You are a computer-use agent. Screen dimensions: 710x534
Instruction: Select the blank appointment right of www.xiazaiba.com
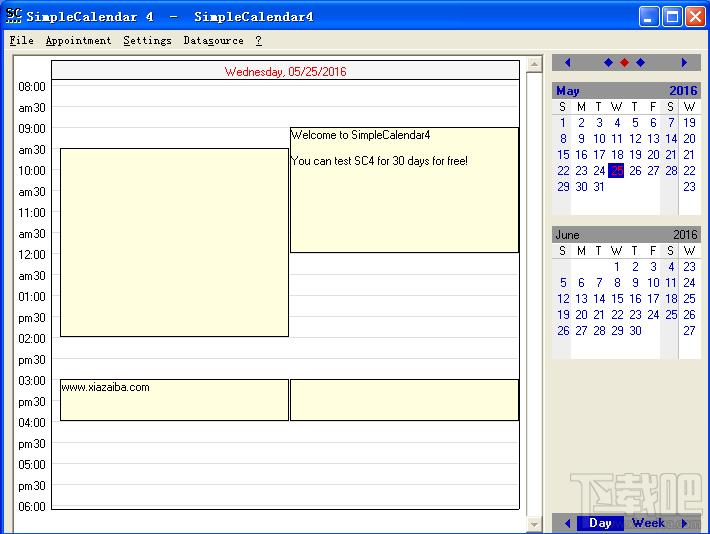pos(404,400)
